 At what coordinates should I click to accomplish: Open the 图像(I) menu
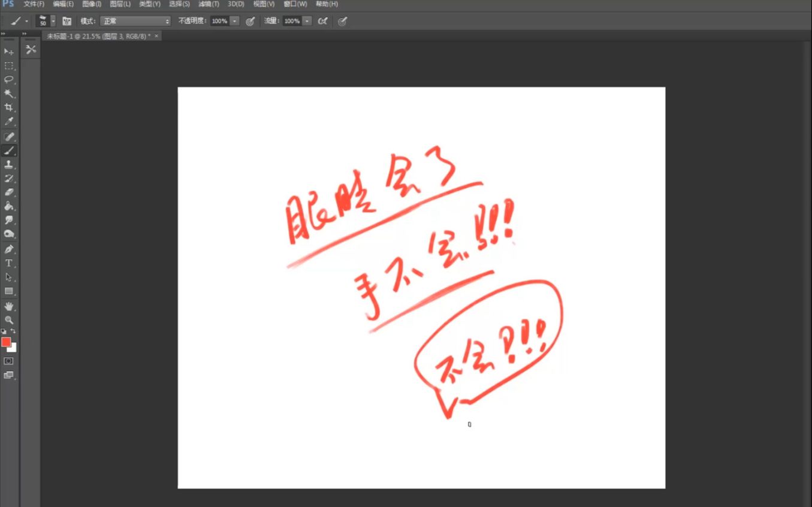click(92, 4)
